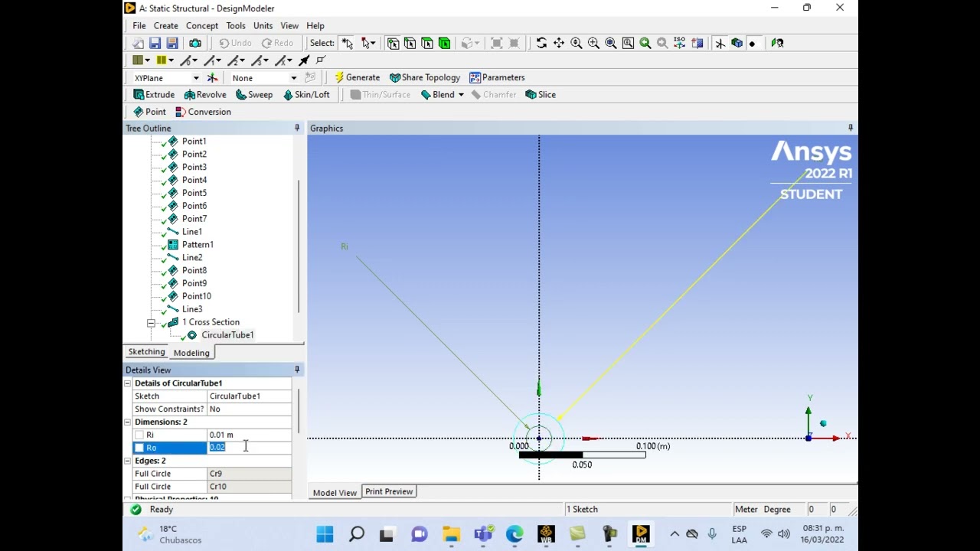Screen dimensions: 980x551
Task: Open the Blend dropdown arrow
Action: click(x=460, y=95)
